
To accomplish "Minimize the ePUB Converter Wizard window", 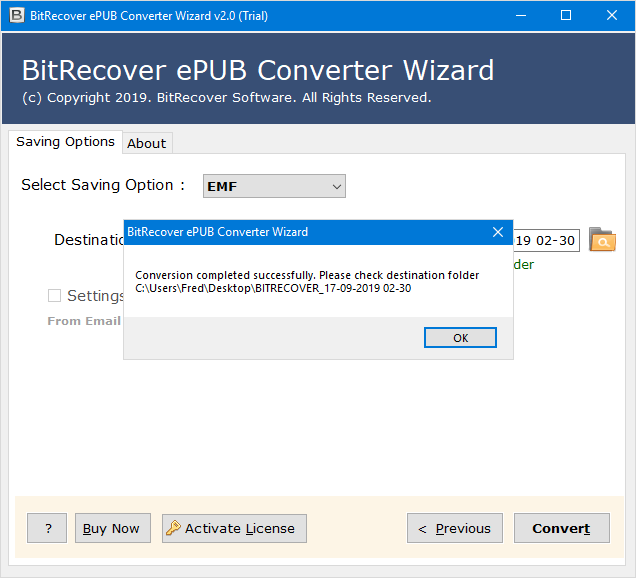I will (x=521, y=15).
